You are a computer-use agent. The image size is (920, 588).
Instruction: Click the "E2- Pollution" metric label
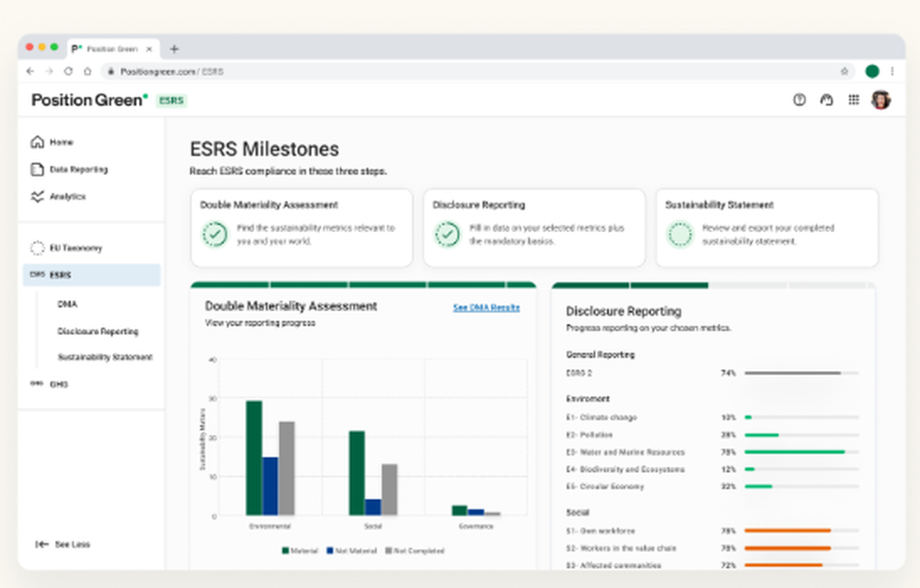coord(589,435)
